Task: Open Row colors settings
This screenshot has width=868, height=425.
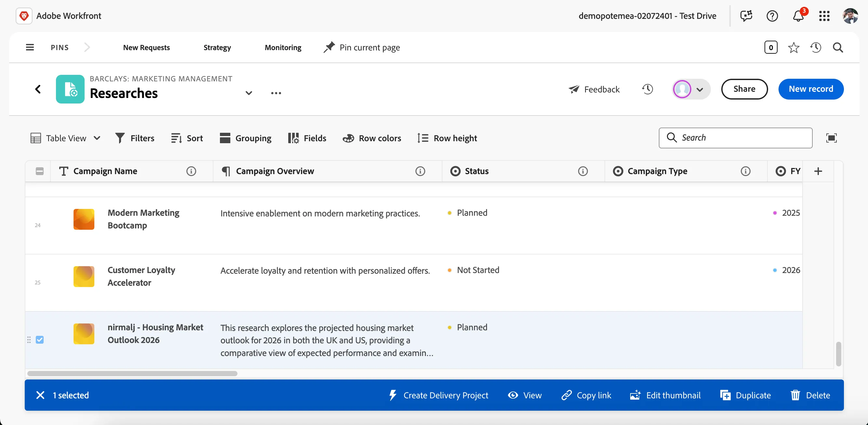Action: (x=372, y=138)
